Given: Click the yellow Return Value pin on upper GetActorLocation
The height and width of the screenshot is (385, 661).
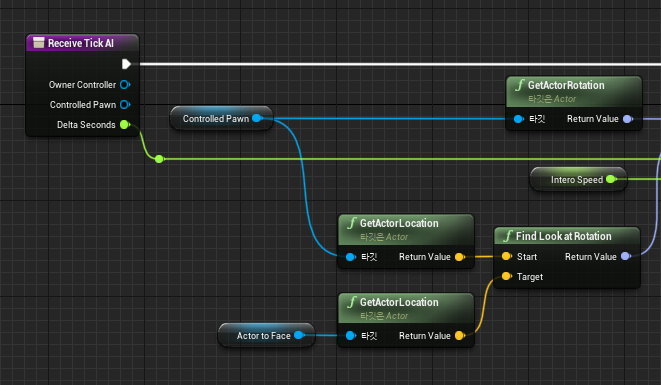Looking at the screenshot, I should pos(459,257).
